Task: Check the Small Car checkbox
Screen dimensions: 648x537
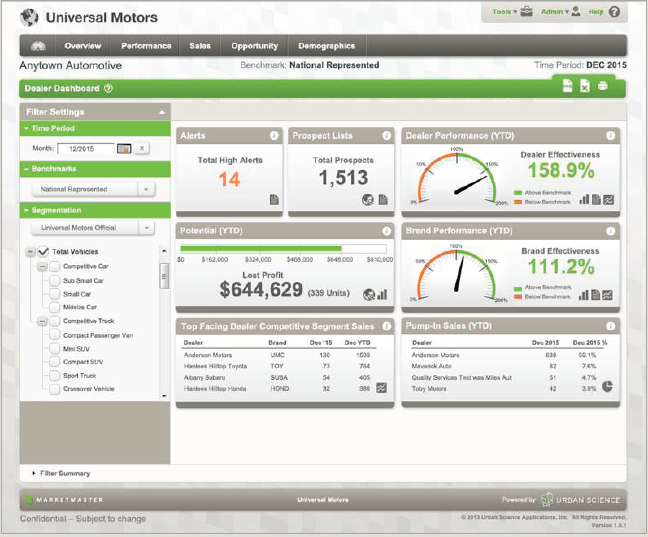Action: 55,294
